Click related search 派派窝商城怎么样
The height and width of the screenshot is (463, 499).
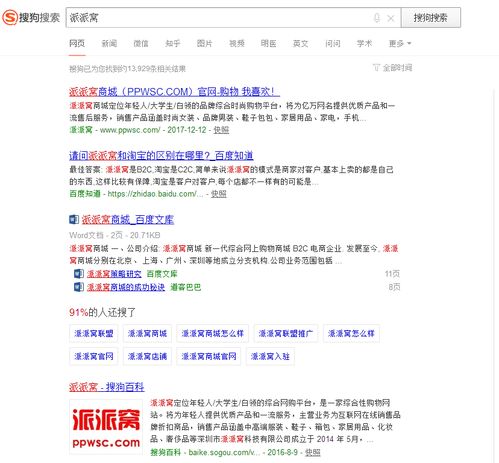[x=212, y=333]
